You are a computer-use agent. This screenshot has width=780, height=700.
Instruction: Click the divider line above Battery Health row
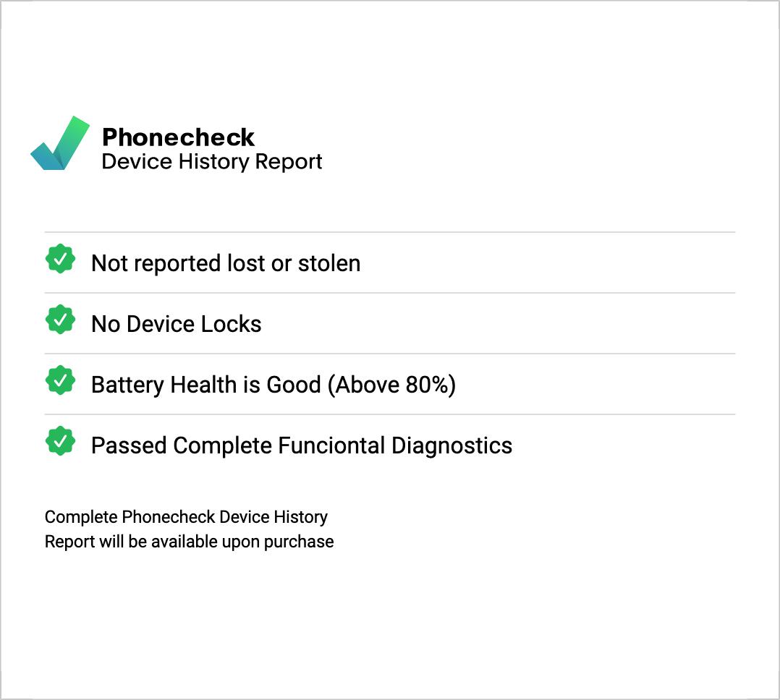[389, 354]
